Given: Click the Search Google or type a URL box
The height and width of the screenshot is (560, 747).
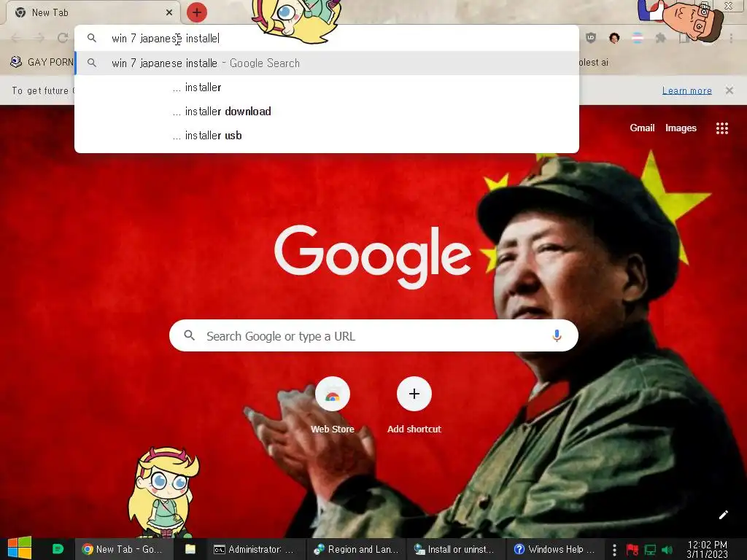Looking at the screenshot, I should [x=373, y=335].
